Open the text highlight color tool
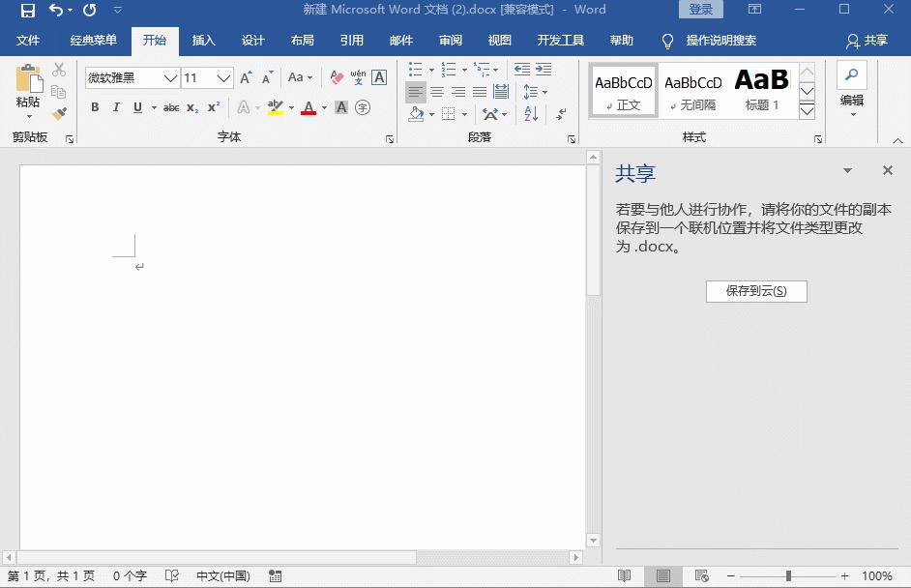 274,107
